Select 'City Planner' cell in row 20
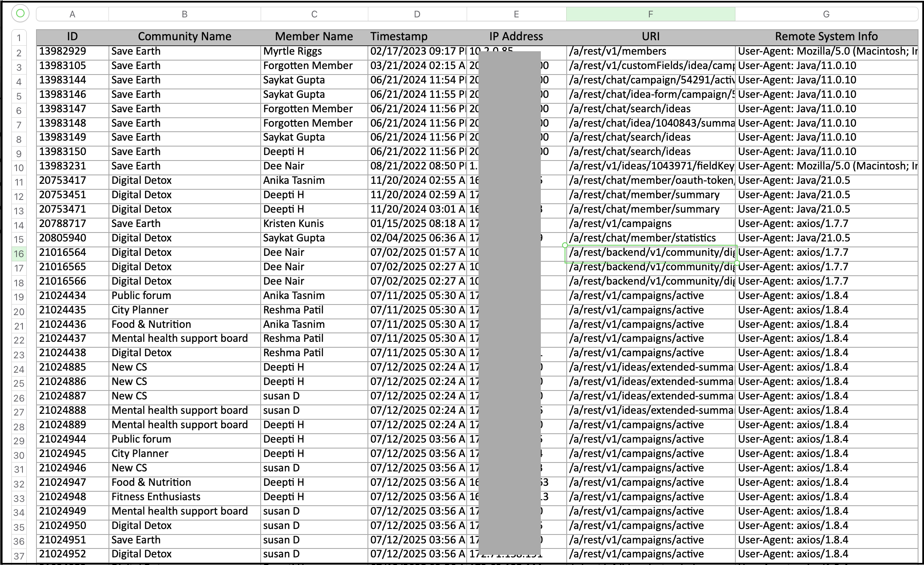 (x=185, y=310)
